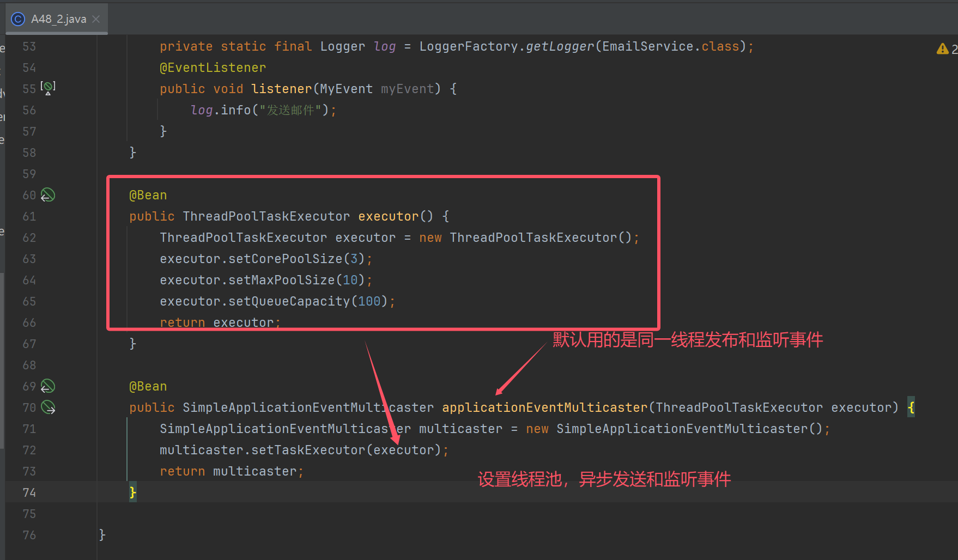The width and height of the screenshot is (958, 560).
Task: Click 'new ThreadPoolTaskExecutor()' on line 62
Action: [525, 238]
